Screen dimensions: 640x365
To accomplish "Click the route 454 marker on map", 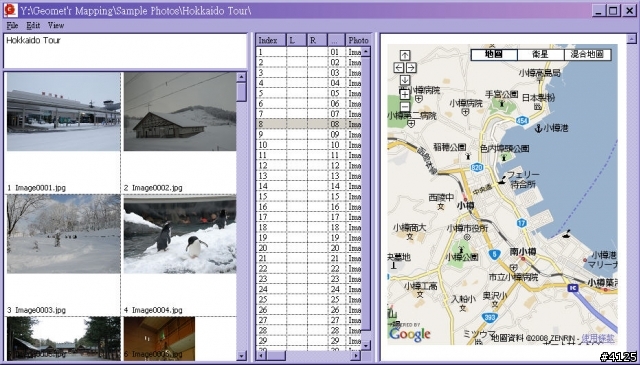I will (522, 120).
